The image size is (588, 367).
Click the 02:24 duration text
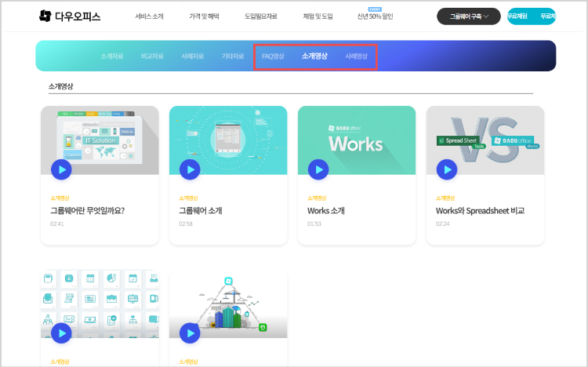[x=442, y=224]
